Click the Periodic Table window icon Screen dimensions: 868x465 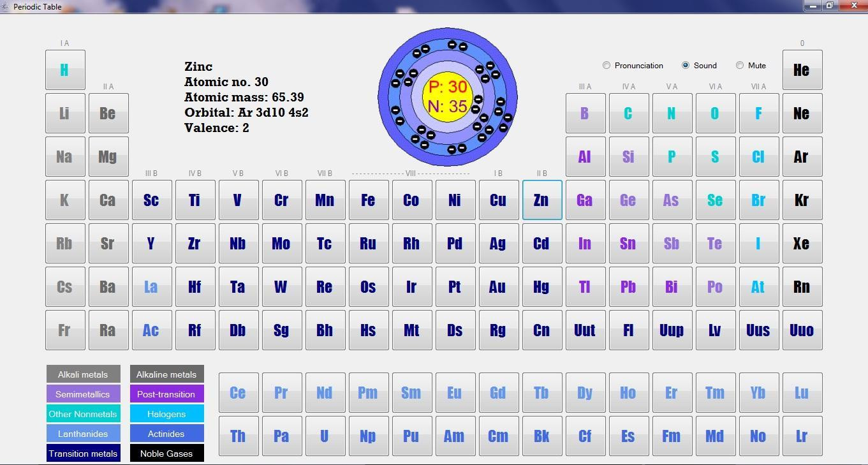[x=6, y=6]
